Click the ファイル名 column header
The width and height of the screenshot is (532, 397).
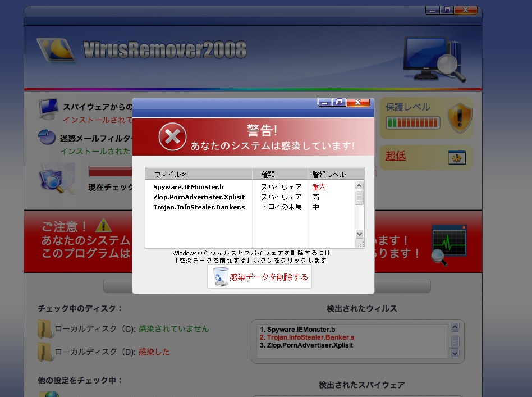[x=199, y=174]
